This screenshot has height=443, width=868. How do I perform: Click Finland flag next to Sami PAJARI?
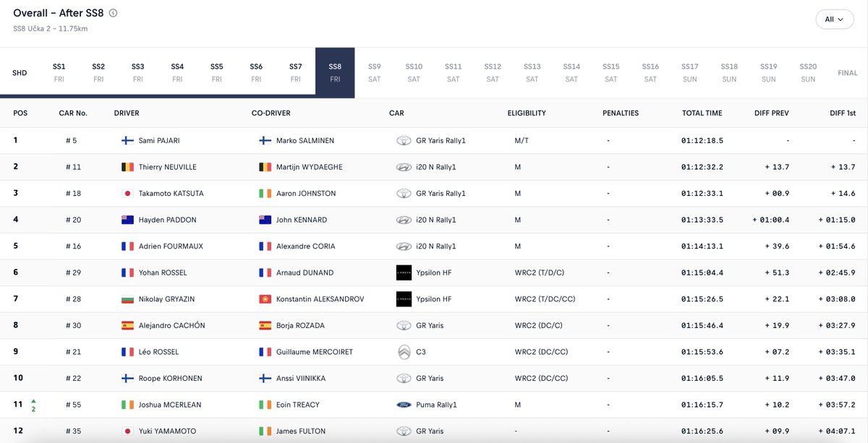pyautogui.click(x=128, y=140)
